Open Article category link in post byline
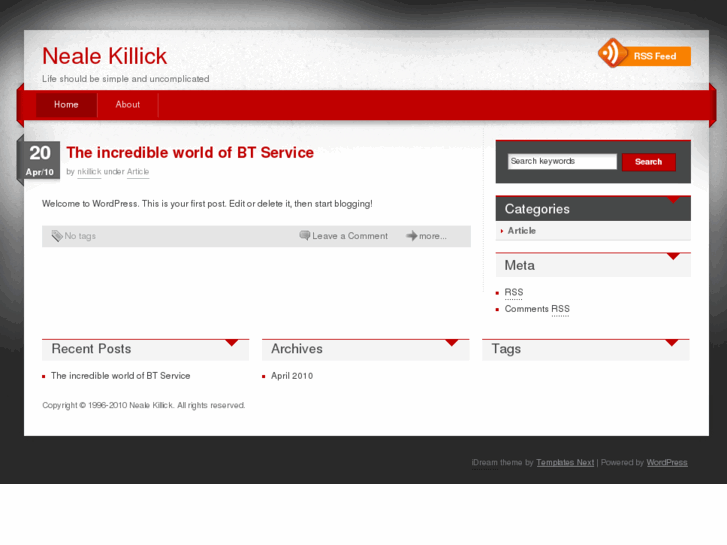Viewport: 727px width, 545px height. 138,172
